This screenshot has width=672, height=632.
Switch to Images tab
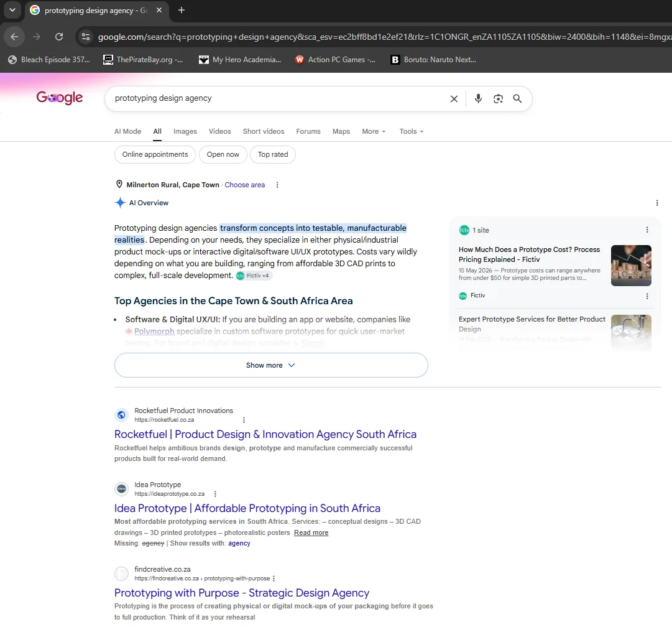tap(185, 131)
